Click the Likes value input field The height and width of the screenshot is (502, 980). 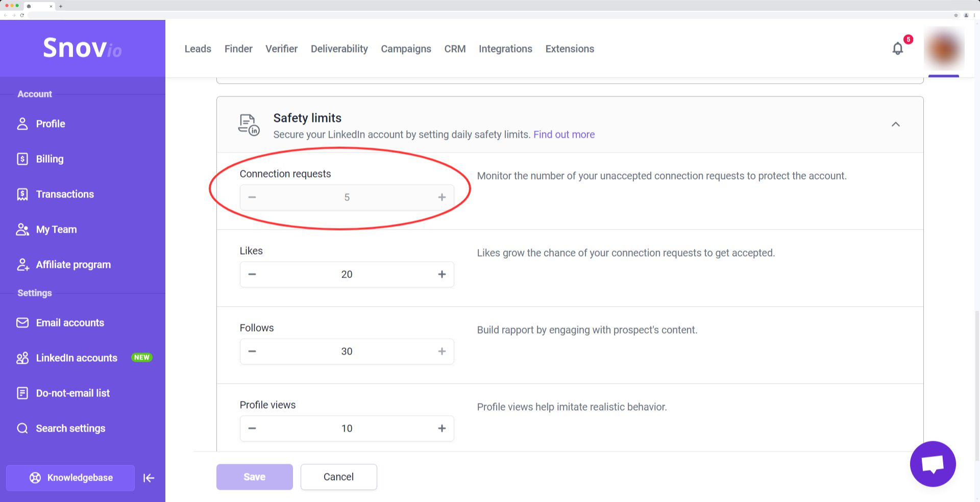[x=347, y=274]
